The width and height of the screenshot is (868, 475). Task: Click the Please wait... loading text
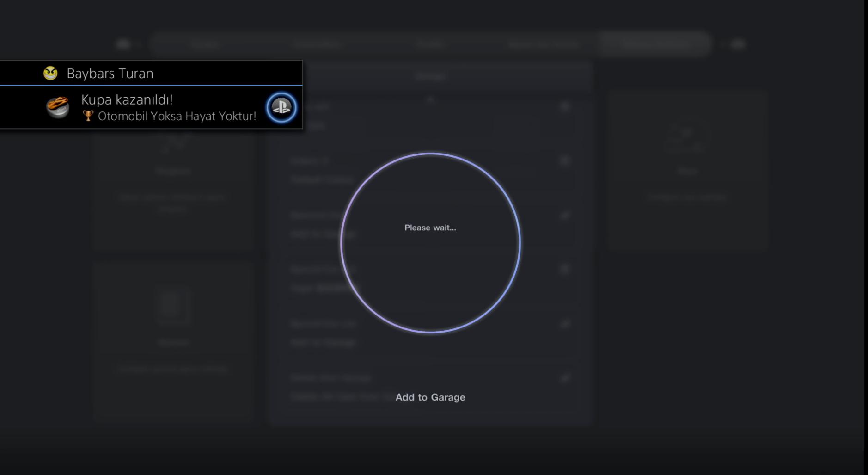coord(430,228)
